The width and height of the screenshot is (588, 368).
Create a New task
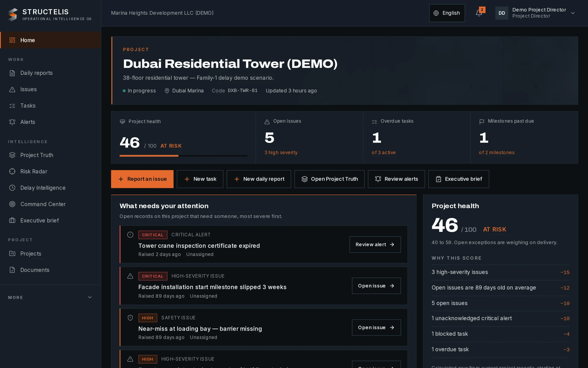tap(200, 179)
